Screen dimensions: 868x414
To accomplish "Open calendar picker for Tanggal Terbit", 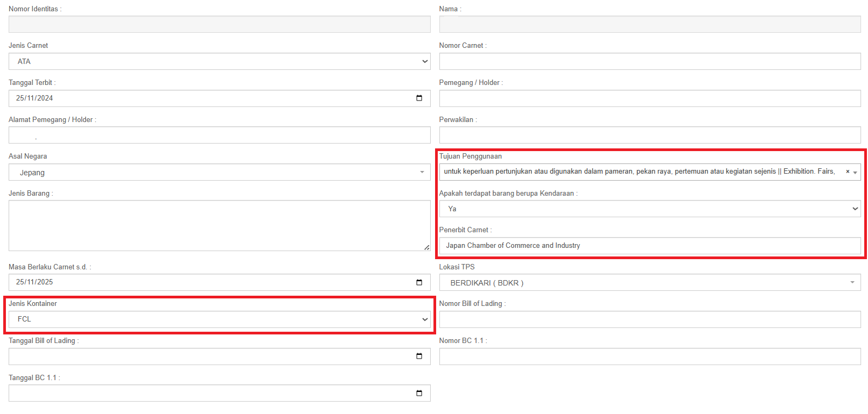I will tap(419, 98).
